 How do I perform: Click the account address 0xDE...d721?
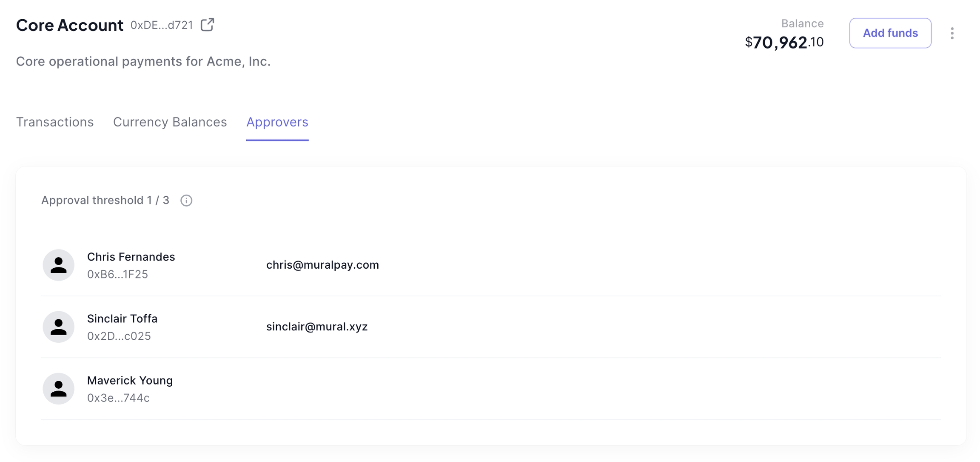click(x=162, y=25)
